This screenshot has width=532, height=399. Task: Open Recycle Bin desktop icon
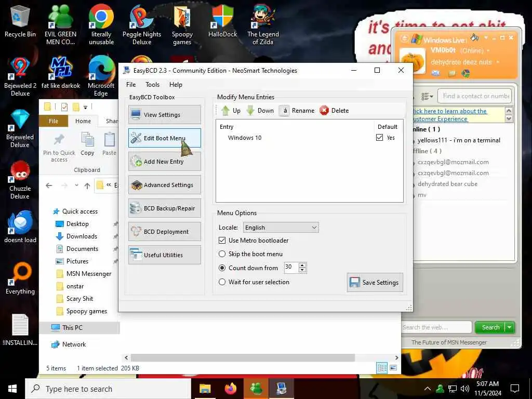pyautogui.click(x=20, y=21)
